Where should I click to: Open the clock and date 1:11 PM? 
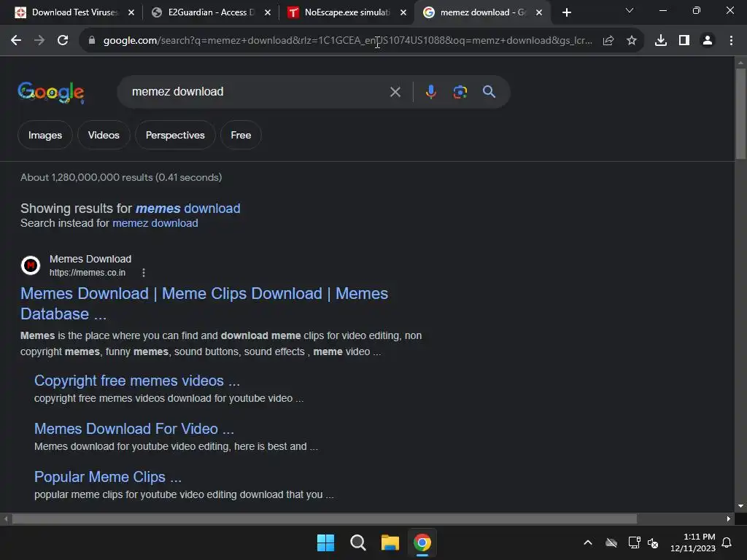tap(693, 542)
